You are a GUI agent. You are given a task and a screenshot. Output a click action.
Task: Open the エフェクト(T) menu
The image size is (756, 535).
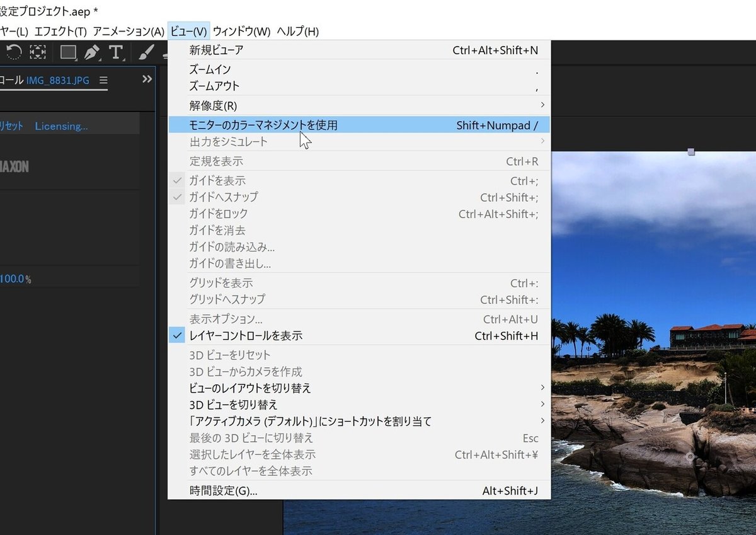tap(60, 31)
